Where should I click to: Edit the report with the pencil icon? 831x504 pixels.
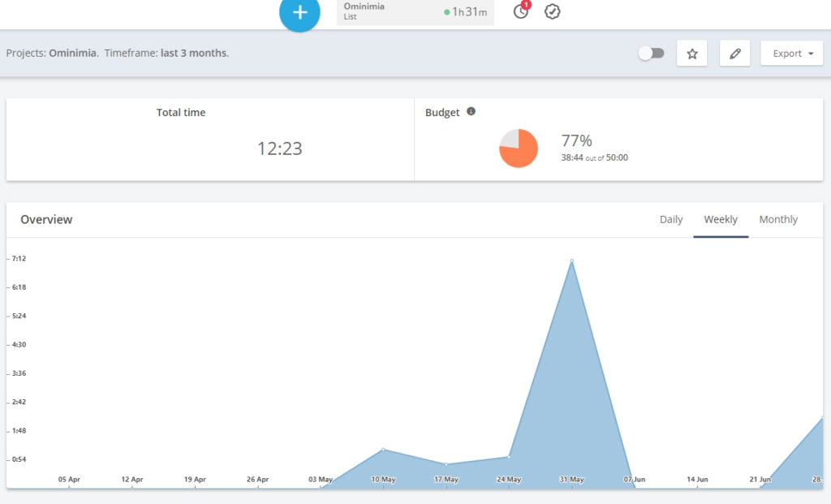pyautogui.click(x=734, y=52)
